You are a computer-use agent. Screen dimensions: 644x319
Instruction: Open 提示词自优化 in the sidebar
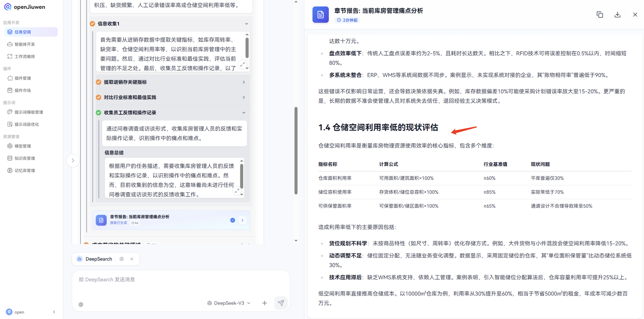[x=26, y=124]
